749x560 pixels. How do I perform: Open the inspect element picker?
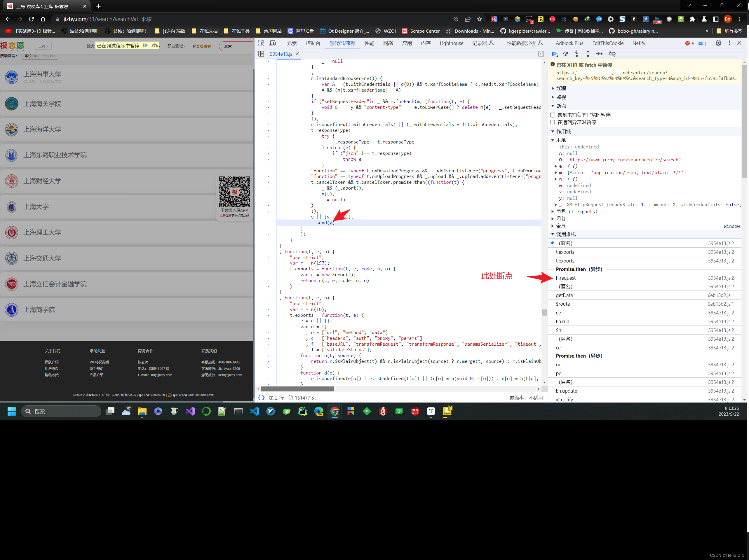tap(262, 43)
